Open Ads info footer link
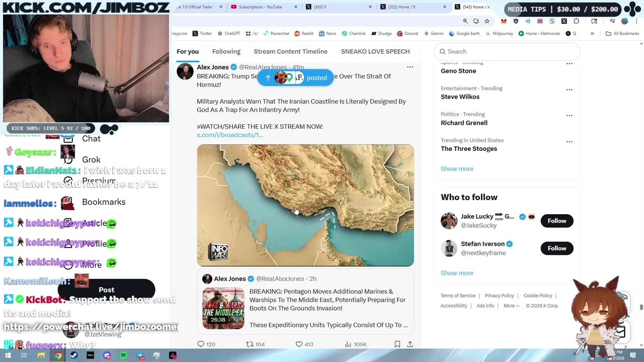The height and width of the screenshot is (362, 644). (486, 306)
